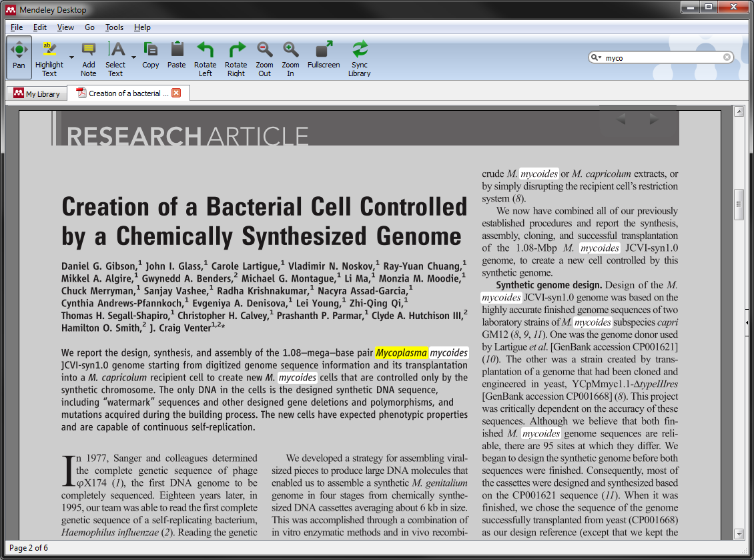
Task: Zoom out of the document
Action: coord(264,59)
